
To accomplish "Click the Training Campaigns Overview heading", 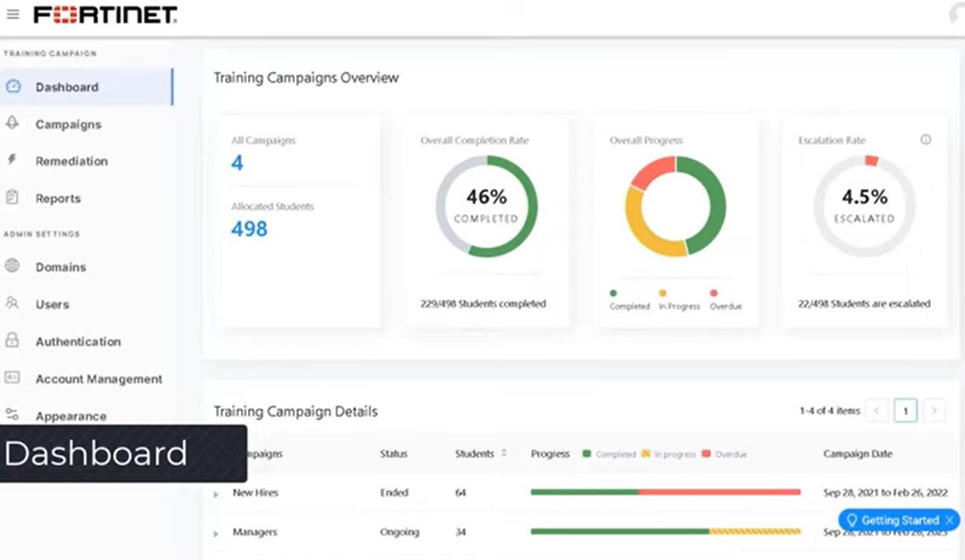I will tap(306, 77).
